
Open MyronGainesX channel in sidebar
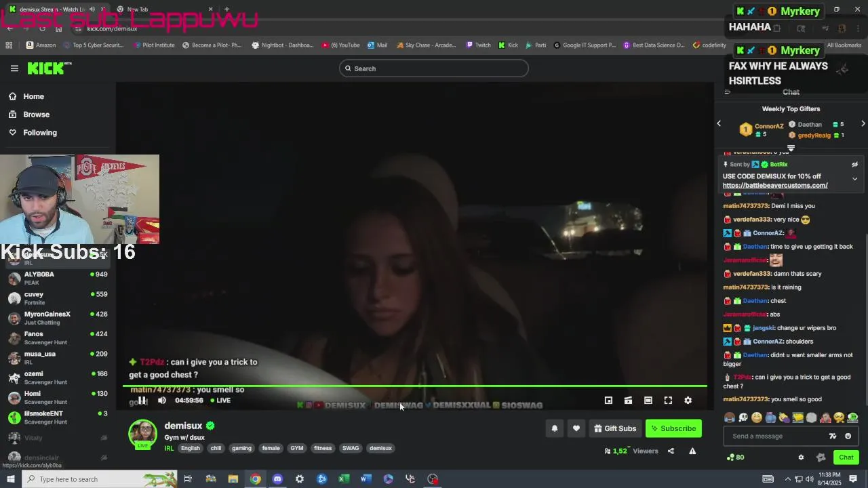pyautogui.click(x=58, y=318)
